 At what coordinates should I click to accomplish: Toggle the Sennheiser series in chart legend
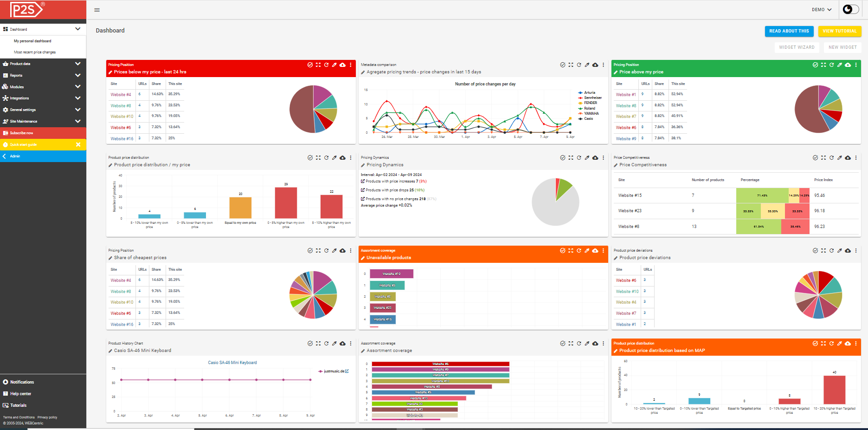(x=592, y=98)
